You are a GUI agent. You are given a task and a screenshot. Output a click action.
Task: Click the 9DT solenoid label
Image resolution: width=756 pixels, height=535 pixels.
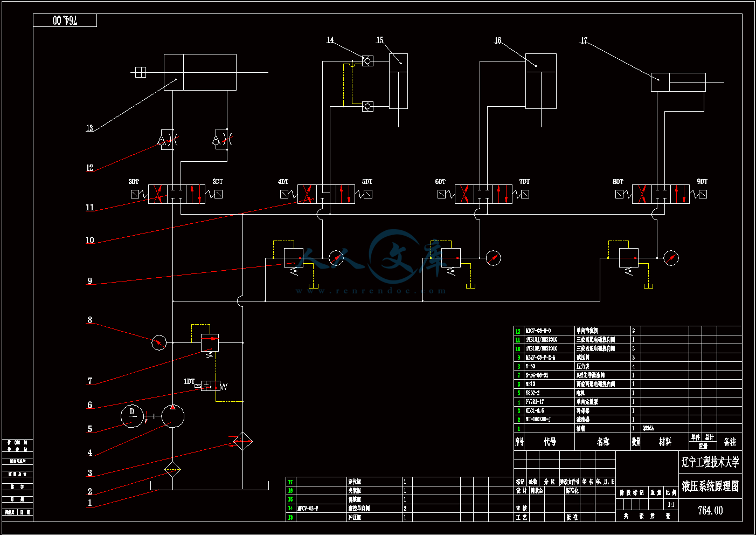(x=702, y=182)
